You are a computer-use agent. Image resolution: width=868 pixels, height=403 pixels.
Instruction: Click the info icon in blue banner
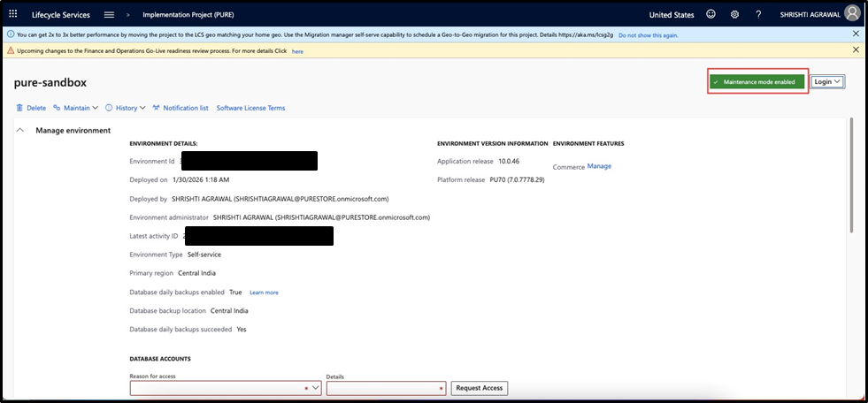click(x=11, y=34)
